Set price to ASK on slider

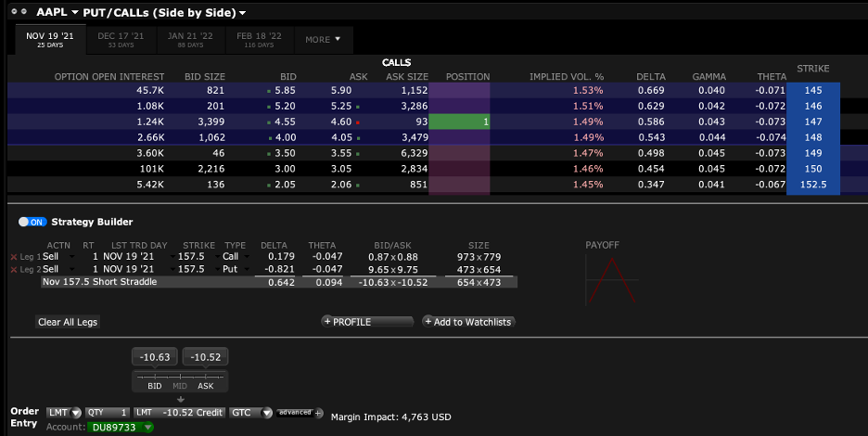point(205,386)
